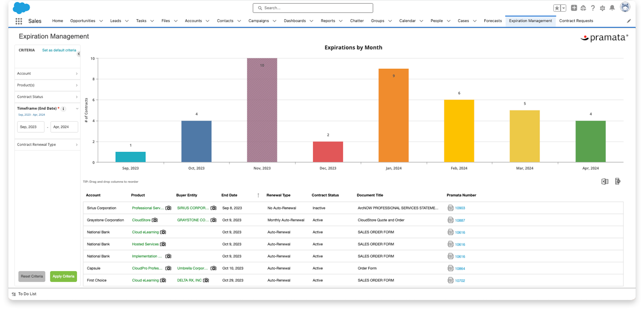The height and width of the screenshot is (310, 644).
Task: Click the edit navigation pencil icon
Action: pyautogui.click(x=629, y=21)
